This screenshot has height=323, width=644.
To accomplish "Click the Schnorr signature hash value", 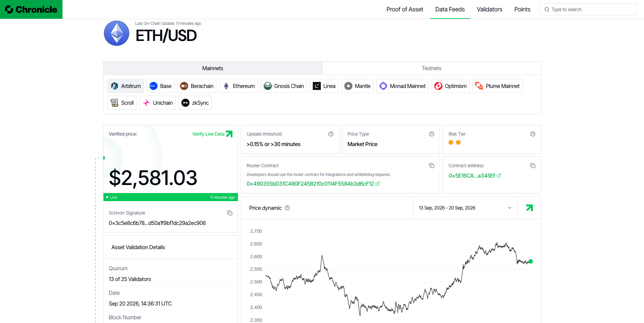I will click(x=157, y=223).
